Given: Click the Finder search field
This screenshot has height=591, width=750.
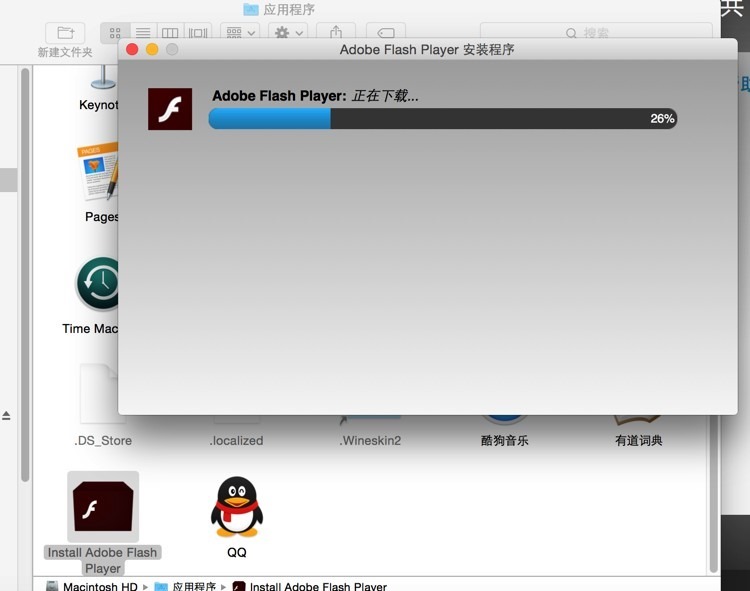Looking at the screenshot, I should click(596, 33).
